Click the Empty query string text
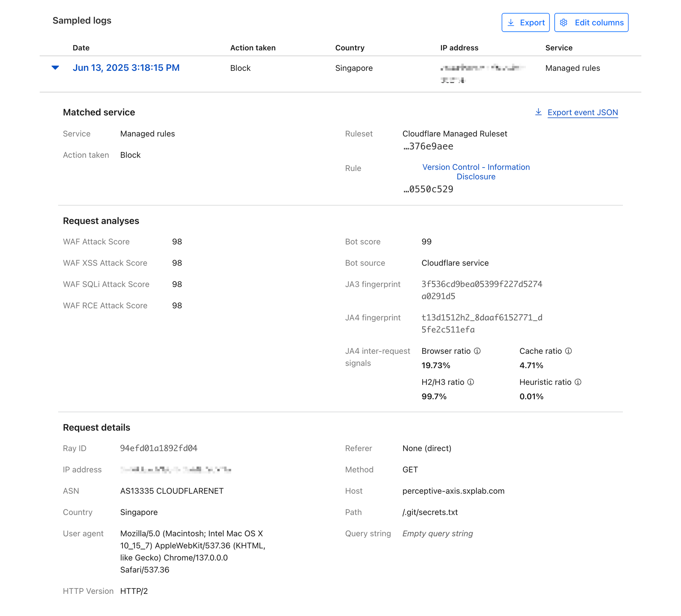The width and height of the screenshot is (681, 616). pyautogui.click(x=438, y=533)
